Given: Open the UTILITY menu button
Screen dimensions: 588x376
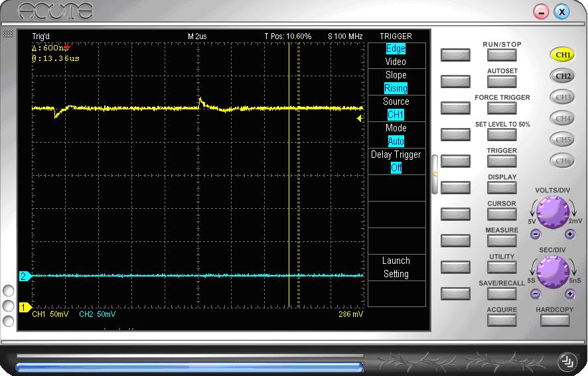Looking at the screenshot, I should pyautogui.click(x=502, y=268).
